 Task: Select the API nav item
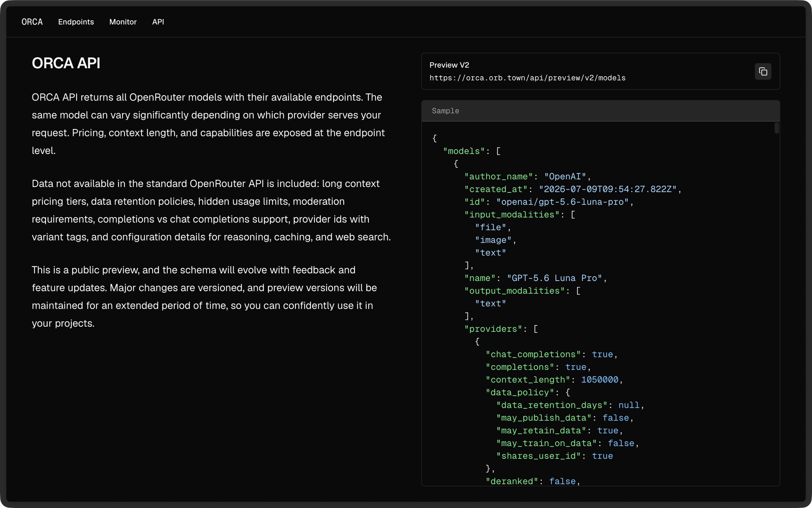pos(158,22)
